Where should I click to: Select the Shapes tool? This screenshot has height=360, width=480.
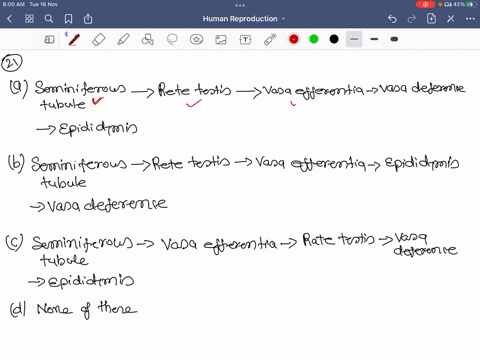click(x=148, y=39)
